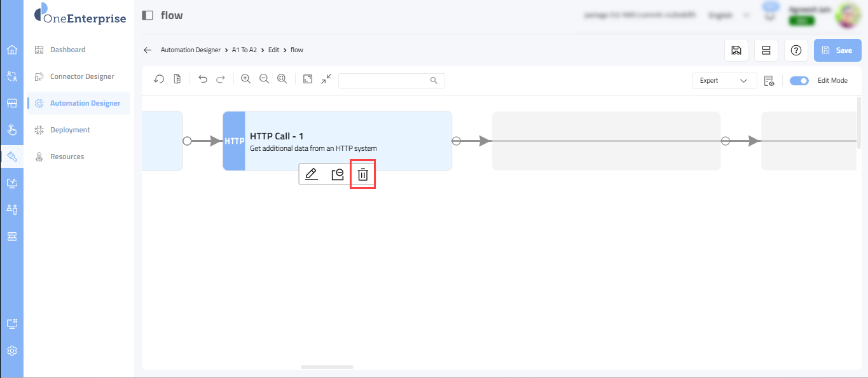This screenshot has height=378, width=868.
Task: Zoom in on the flow canvas
Action: [x=246, y=80]
